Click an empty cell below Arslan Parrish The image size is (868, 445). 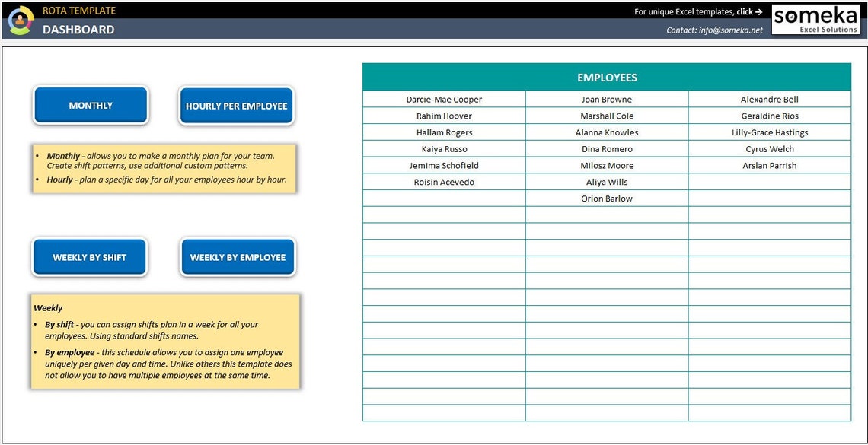(x=769, y=182)
